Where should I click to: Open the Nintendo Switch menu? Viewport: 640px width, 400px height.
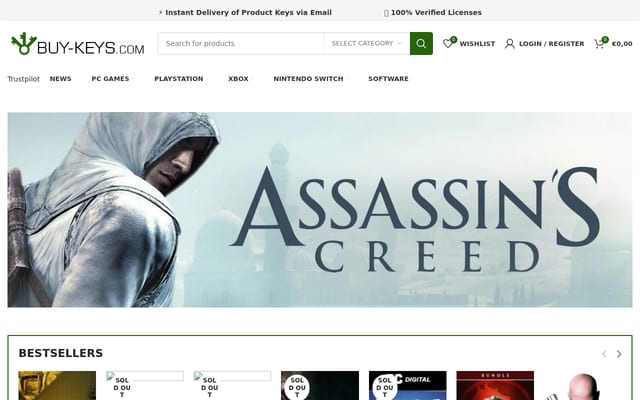coord(308,78)
